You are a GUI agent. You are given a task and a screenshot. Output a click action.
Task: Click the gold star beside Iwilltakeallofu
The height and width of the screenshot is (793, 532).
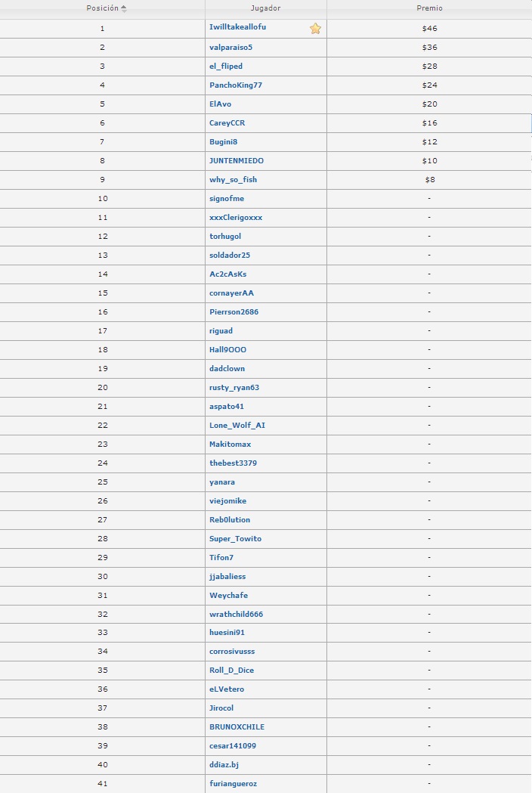(315, 29)
